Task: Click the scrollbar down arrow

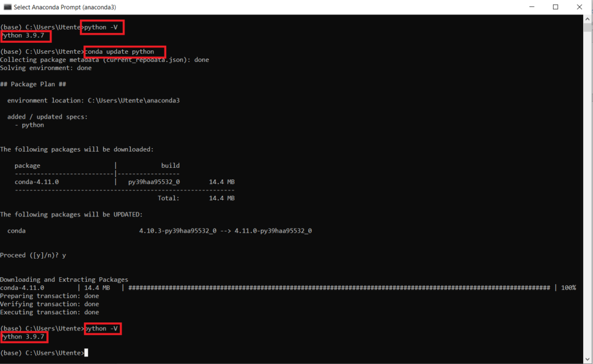Action: pyautogui.click(x=587, y=358)
